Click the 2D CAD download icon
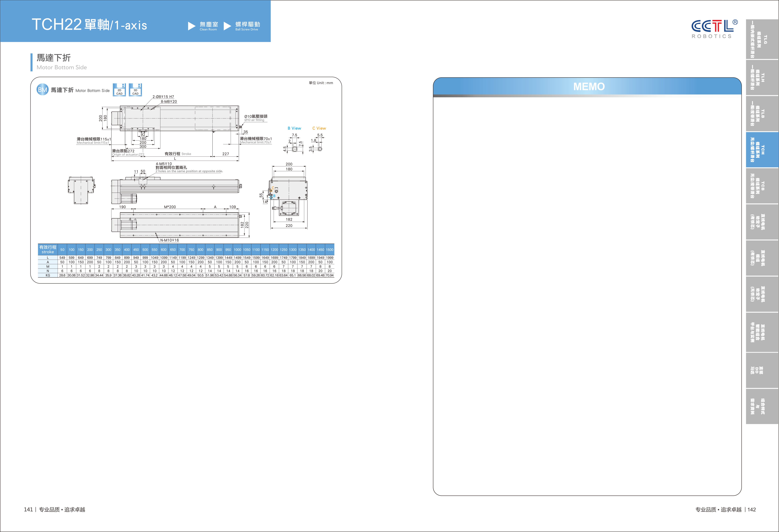 coord(119,90)
